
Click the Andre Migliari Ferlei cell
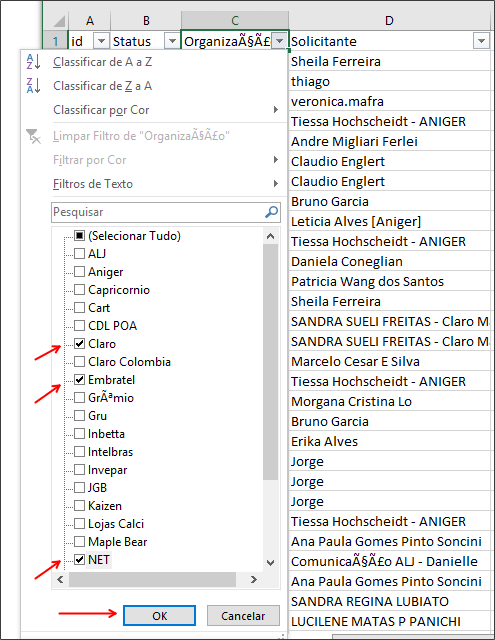click(x=389, y=141)
